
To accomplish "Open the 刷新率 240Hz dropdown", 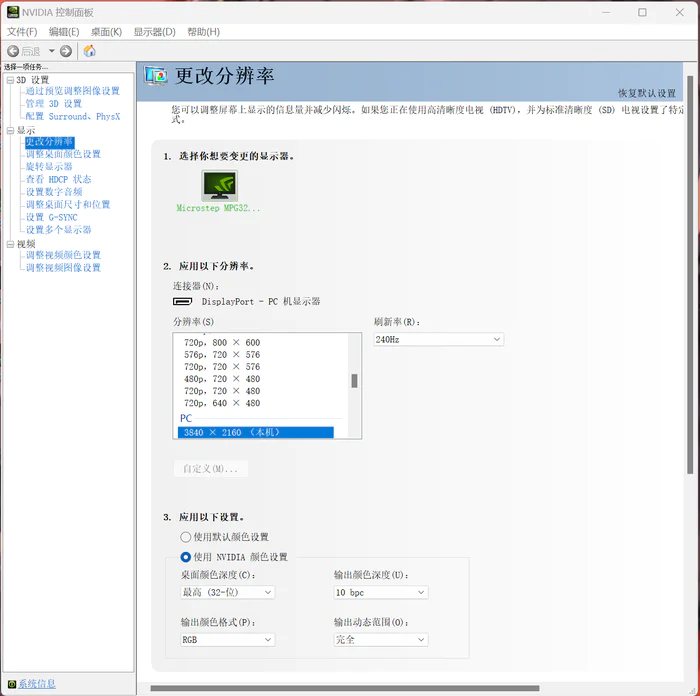I will pyautogui.click(x=439, y=340).
